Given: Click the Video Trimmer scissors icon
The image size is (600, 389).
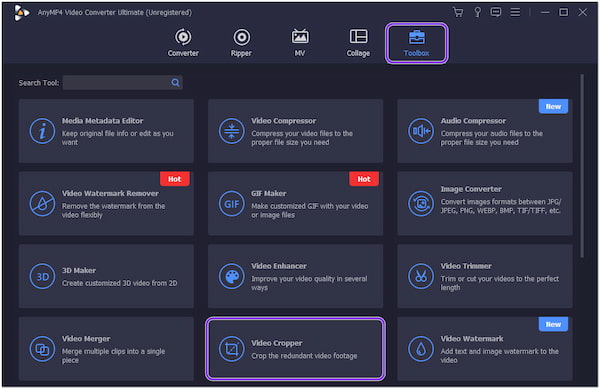Looking at the screenshot, I should [421, 276].
